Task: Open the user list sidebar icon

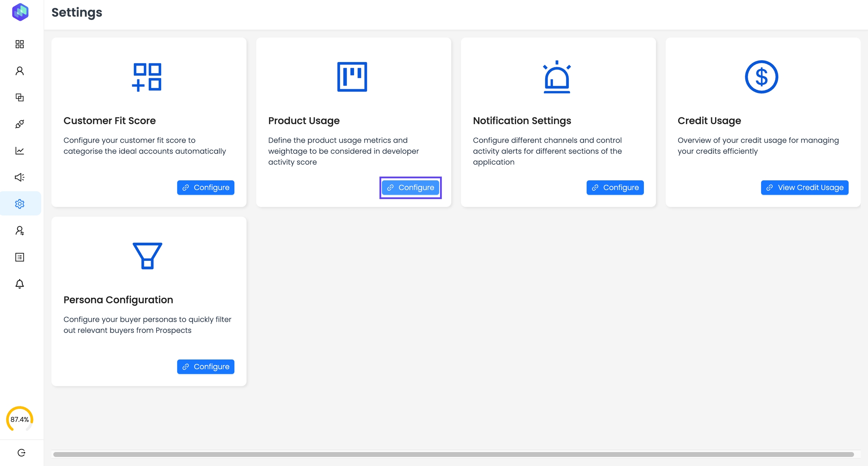Action: click(20, 230)
